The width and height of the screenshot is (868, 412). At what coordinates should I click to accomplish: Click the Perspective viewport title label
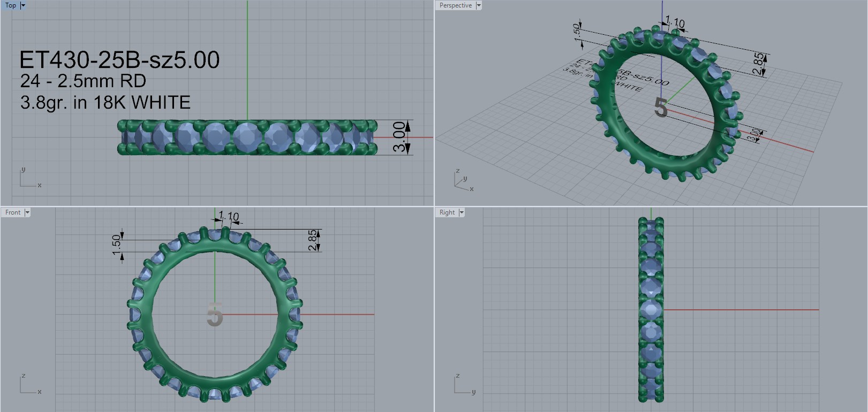pos(456,5)
